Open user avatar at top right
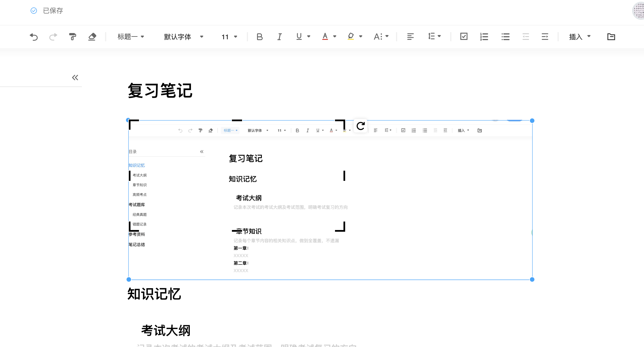644x347 pixels. (638, 11)
